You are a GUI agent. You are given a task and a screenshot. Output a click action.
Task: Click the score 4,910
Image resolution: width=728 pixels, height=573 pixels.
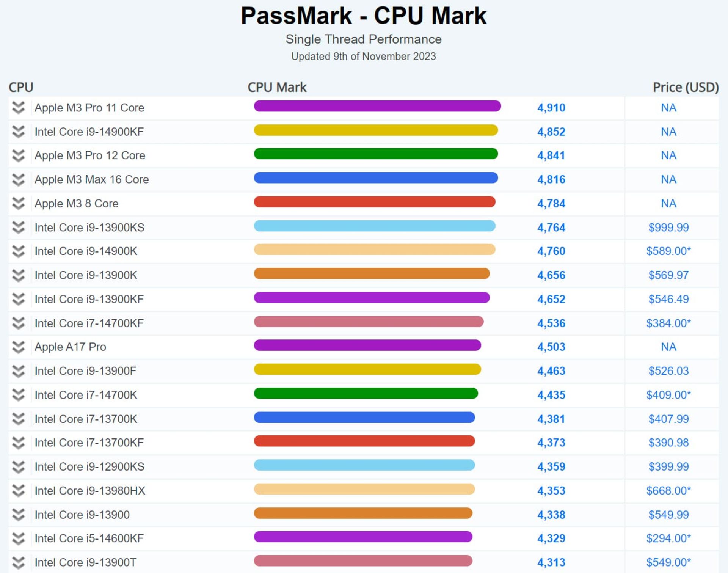coord(551,108)
